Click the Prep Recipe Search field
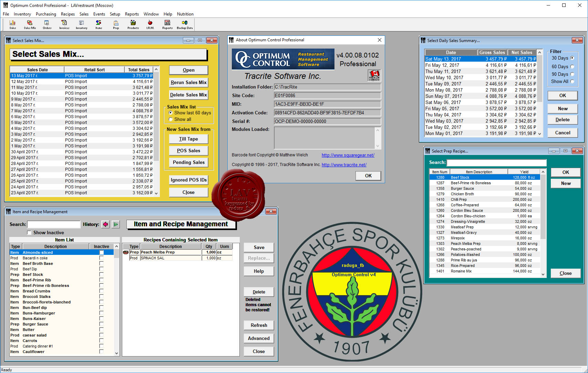Screen dimensions: 588x373 pos(496,163)
